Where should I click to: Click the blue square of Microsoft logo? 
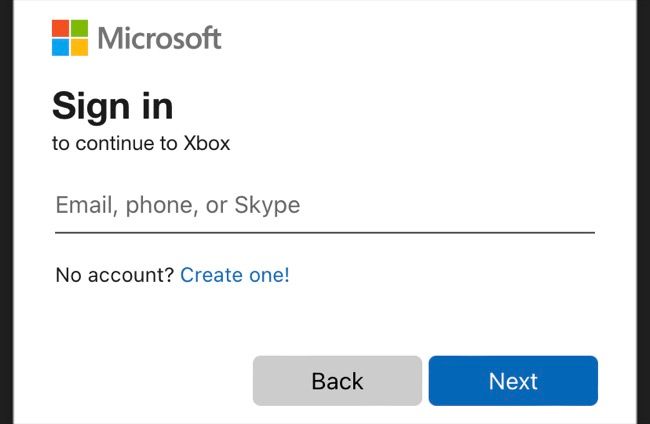click(60, 46)
